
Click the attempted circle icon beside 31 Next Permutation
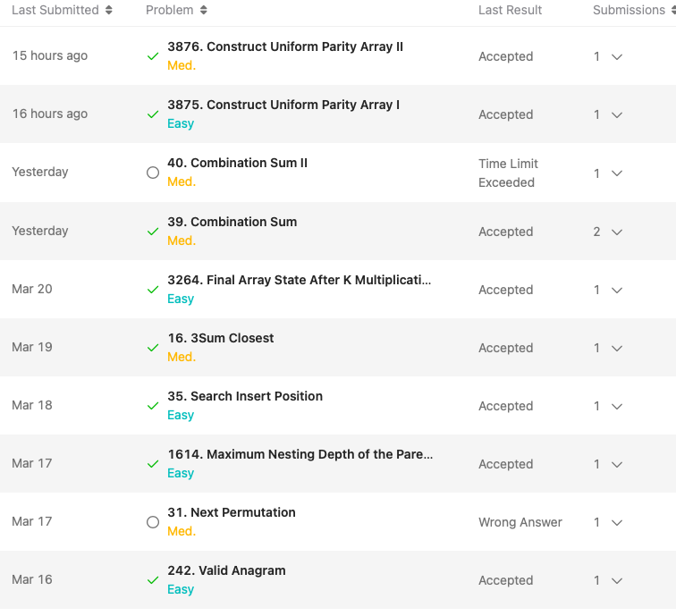click(x=153, y=522)
